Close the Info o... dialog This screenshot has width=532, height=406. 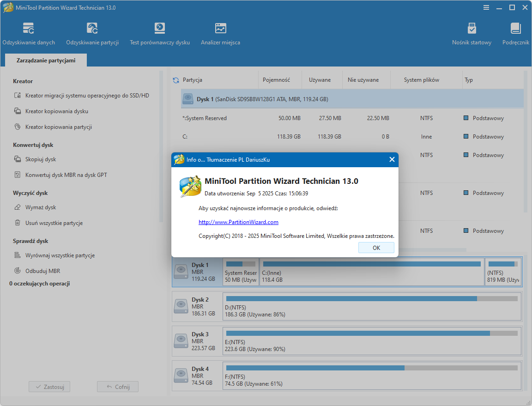tap(392, 159)
